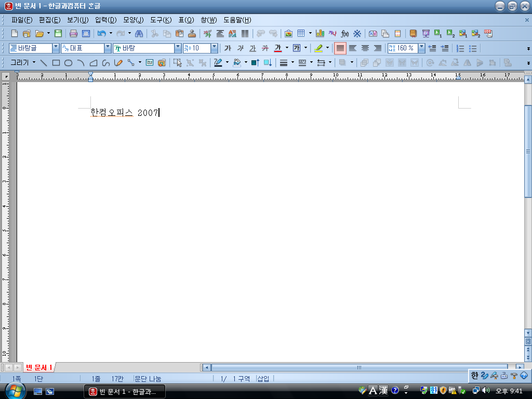Insert a text box from drawing toolbar

150,63
